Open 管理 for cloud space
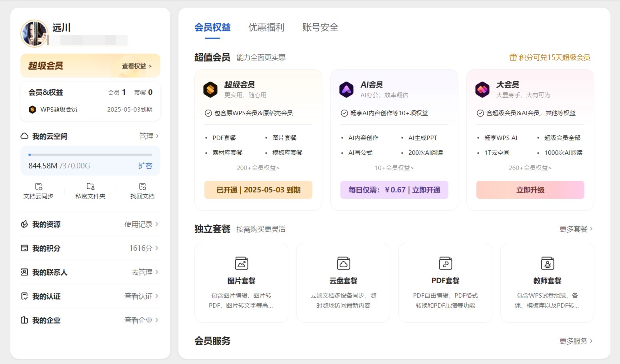The image size is (620, 364). (x=149, y=136)
